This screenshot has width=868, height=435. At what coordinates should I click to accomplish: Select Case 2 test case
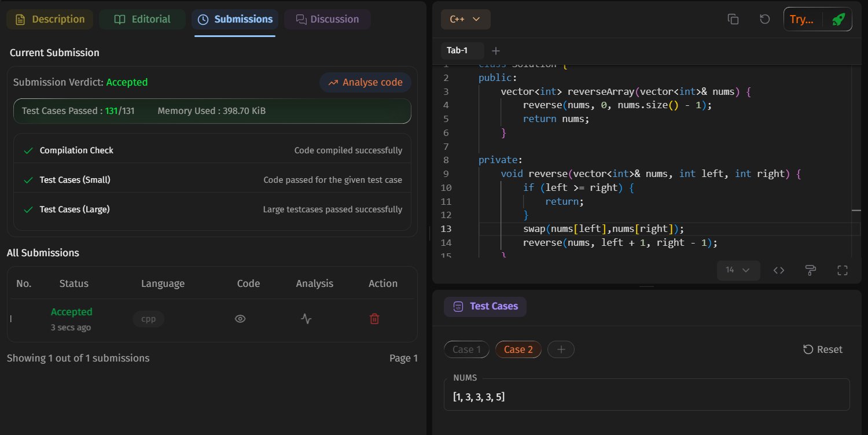tap(518, 349)
